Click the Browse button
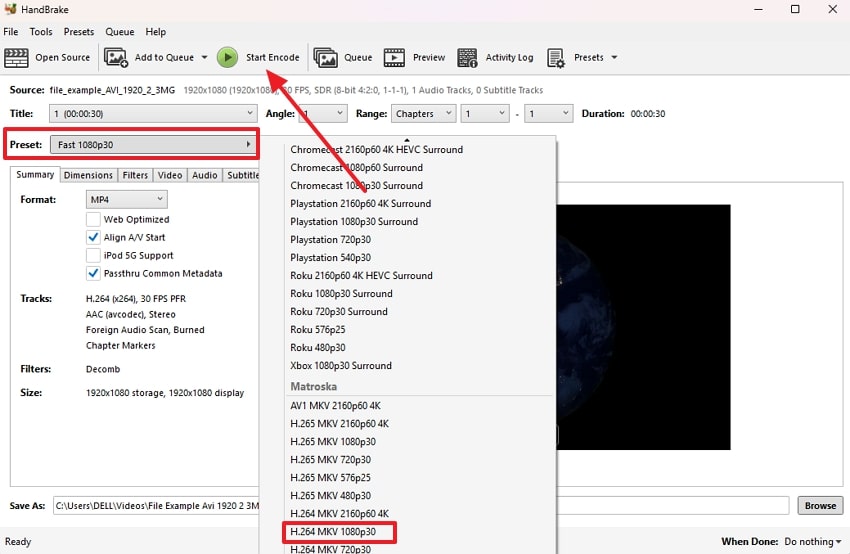The width and height of the screenshot is (850, 554). 820,506
